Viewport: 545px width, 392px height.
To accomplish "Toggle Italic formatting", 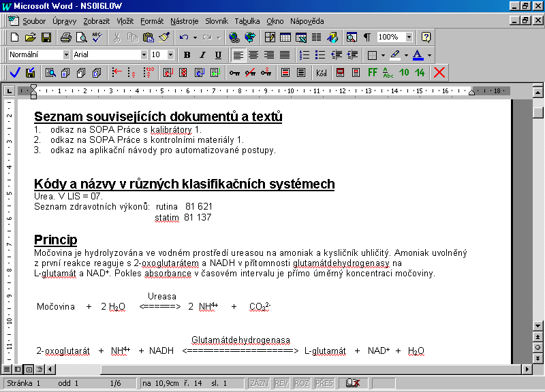I will click(x=202, y=55).
